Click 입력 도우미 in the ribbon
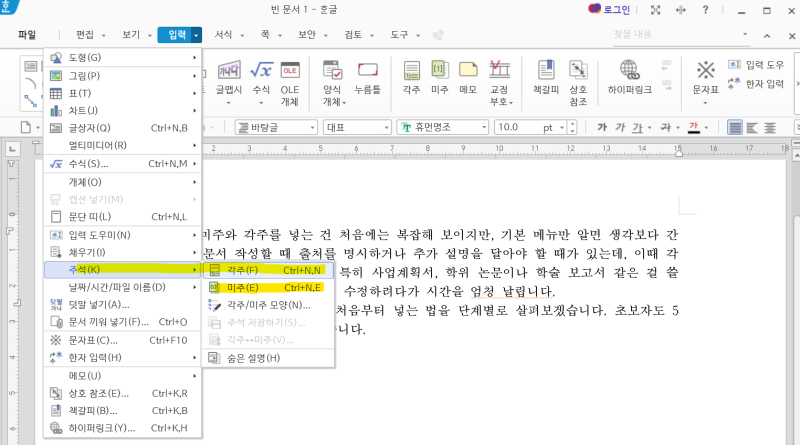Image resolution: width=800 pixels, height=445 pixels. [x=756, y=65]
